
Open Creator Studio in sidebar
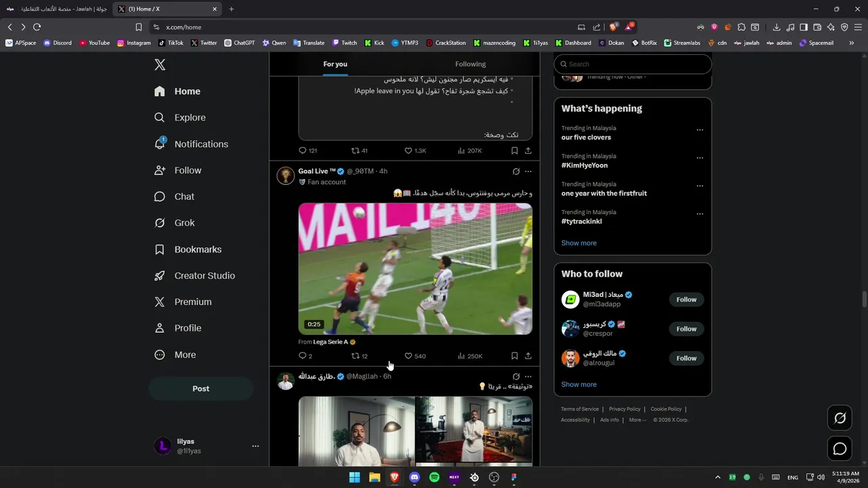click(x=195, y=276)
